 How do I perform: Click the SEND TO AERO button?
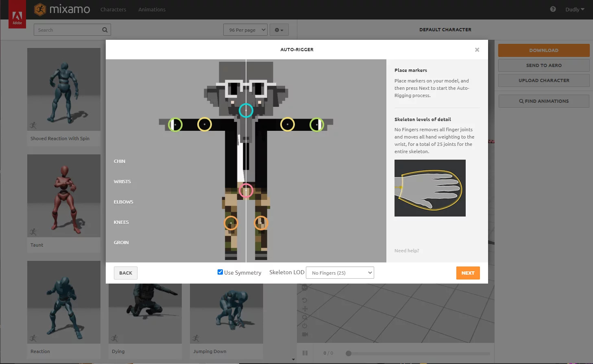(x=544, y=65)
